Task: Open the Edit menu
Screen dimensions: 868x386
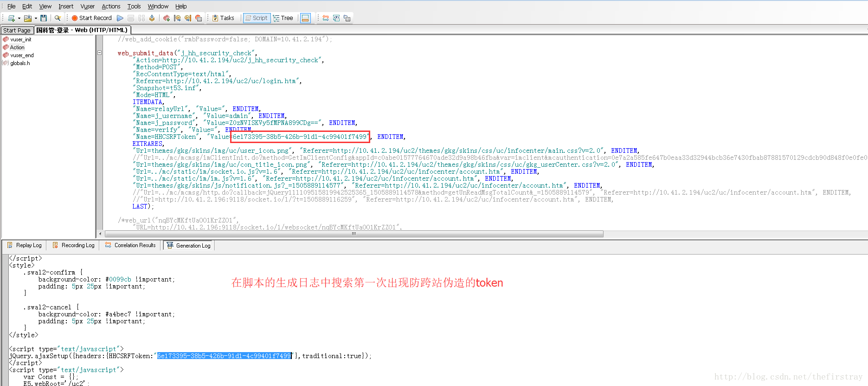Action: point(27,6)
